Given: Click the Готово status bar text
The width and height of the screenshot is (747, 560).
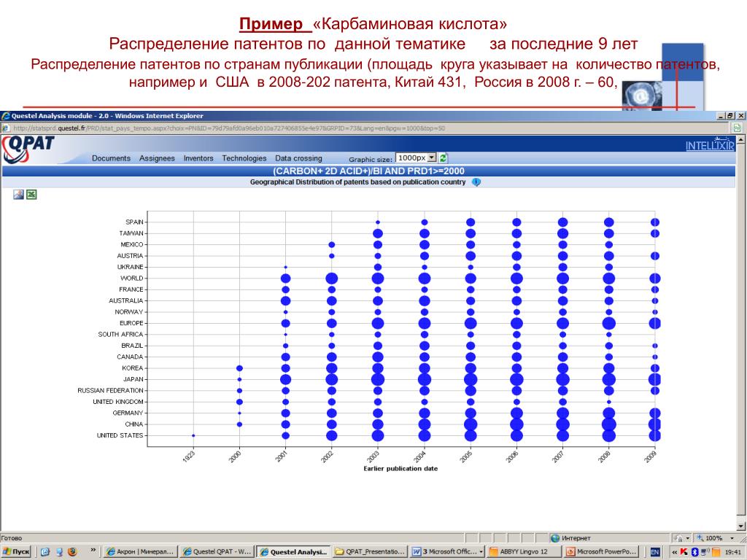Looking at the screenshot, I should 12,538.
